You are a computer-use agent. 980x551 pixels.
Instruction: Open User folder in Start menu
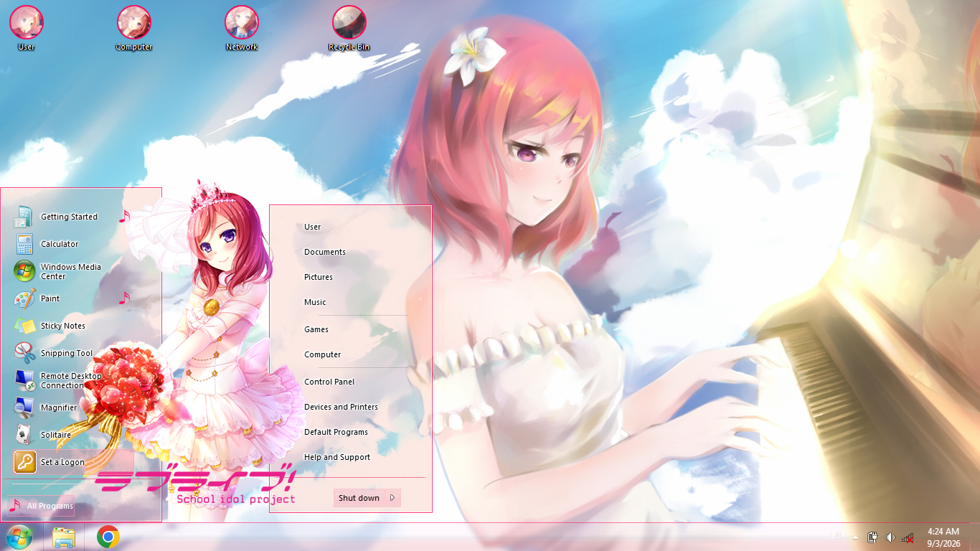pos(312,227)
